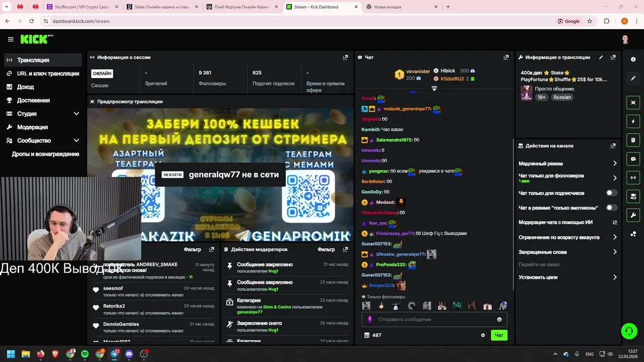Toggle the camera actions widget in right sidebar

click(x=633, y=196)
